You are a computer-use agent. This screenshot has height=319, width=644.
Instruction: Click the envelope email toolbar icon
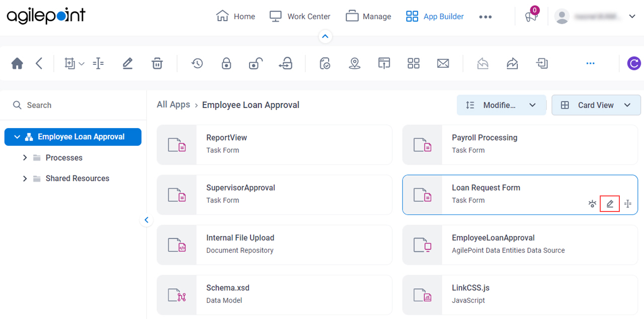coord(443,63)
